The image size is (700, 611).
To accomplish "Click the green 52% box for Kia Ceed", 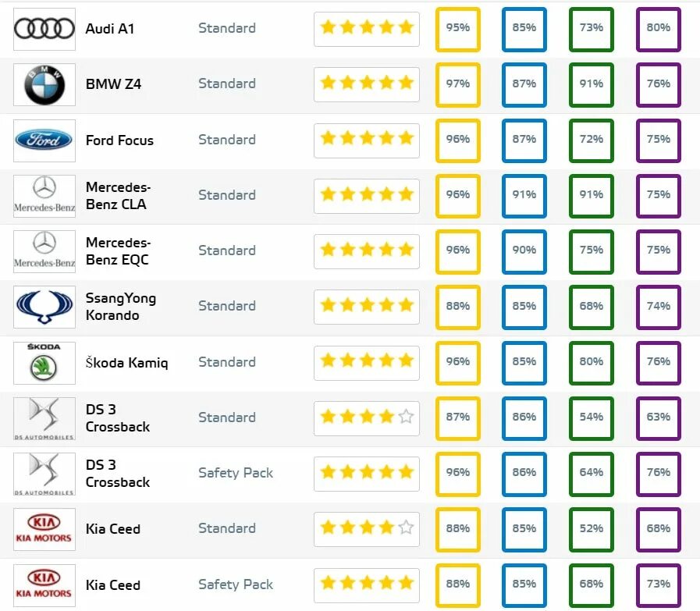I will click(591, 529).
